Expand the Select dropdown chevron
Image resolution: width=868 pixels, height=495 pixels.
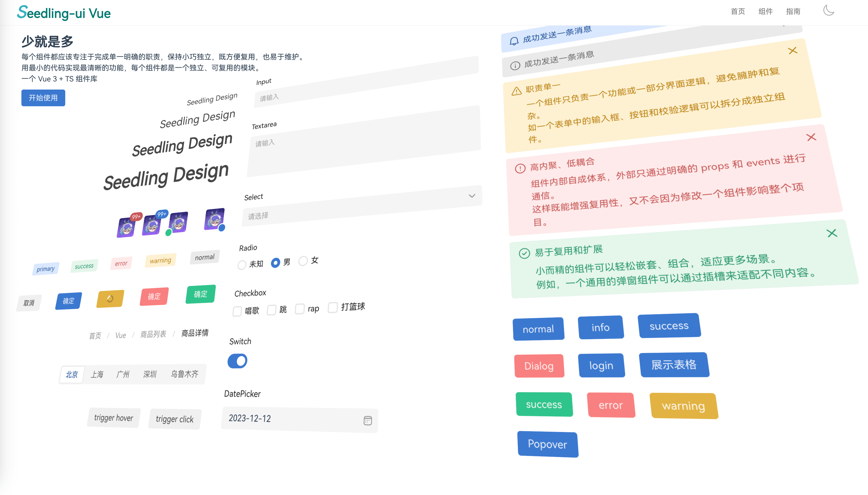click(472, 196)
